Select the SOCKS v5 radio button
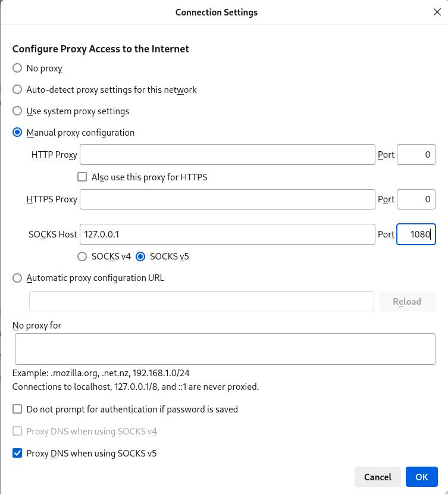This screenshot has height=494, width=448. click(141, 257)
